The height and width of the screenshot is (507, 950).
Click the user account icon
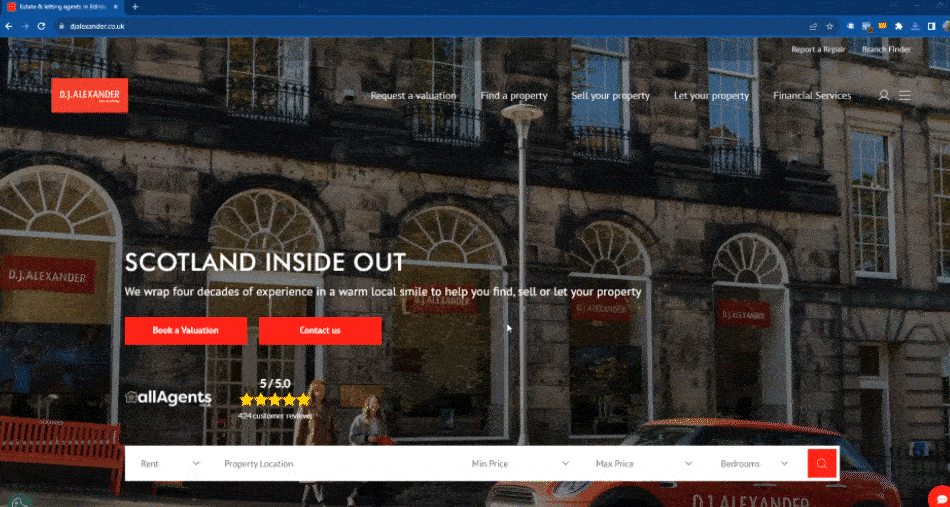coord(884,96)
